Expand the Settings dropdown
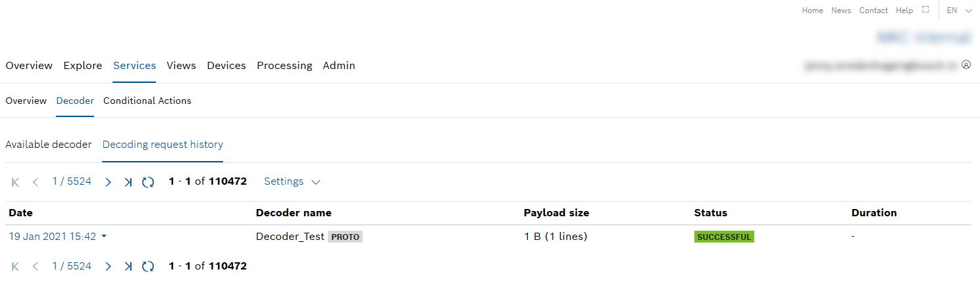This screenshot has height=282, width=980. coord(292,181)
